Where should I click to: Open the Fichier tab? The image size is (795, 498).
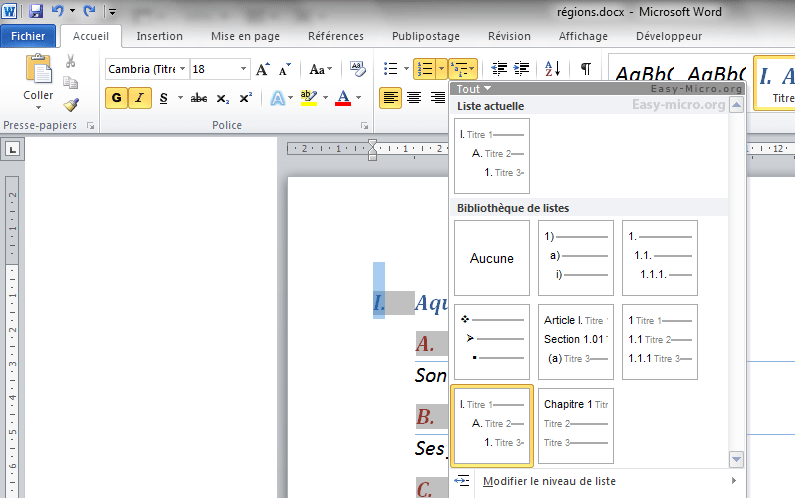tap(28, 36)
